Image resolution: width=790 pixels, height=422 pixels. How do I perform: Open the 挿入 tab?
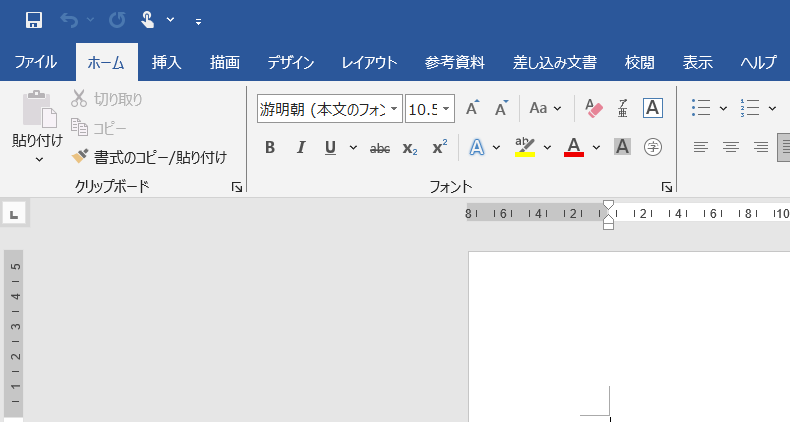click(x=167, y=62)
